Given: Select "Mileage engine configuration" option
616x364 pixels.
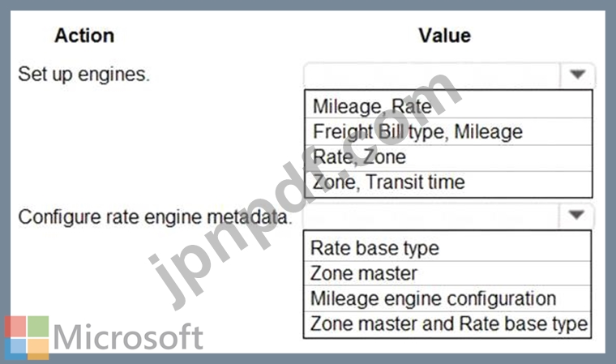Looking at the screenshot, I should (x=433, y=298).
